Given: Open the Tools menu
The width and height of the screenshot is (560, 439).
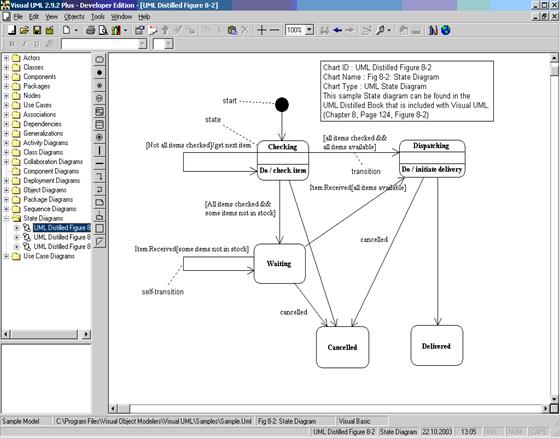Looking at the screenshot, I should 98,17.
